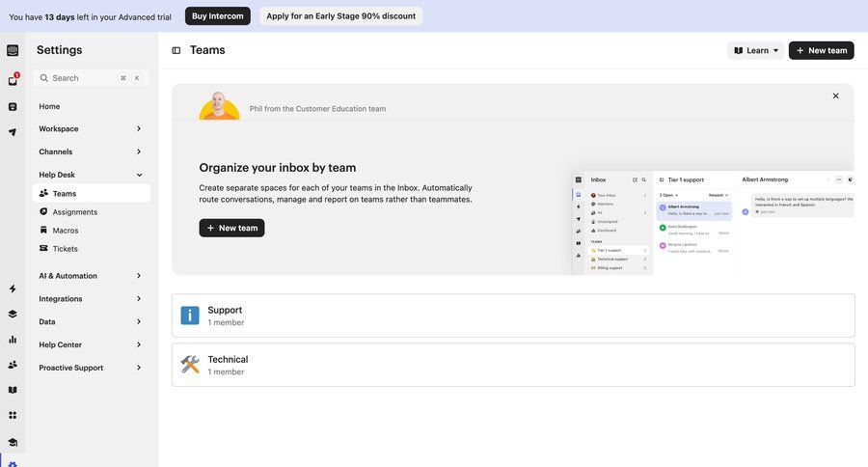Screen dimensions: 868x467
Task: Expand the AI & Automation section
Action: pyautogui.click(x=91, y=275)
